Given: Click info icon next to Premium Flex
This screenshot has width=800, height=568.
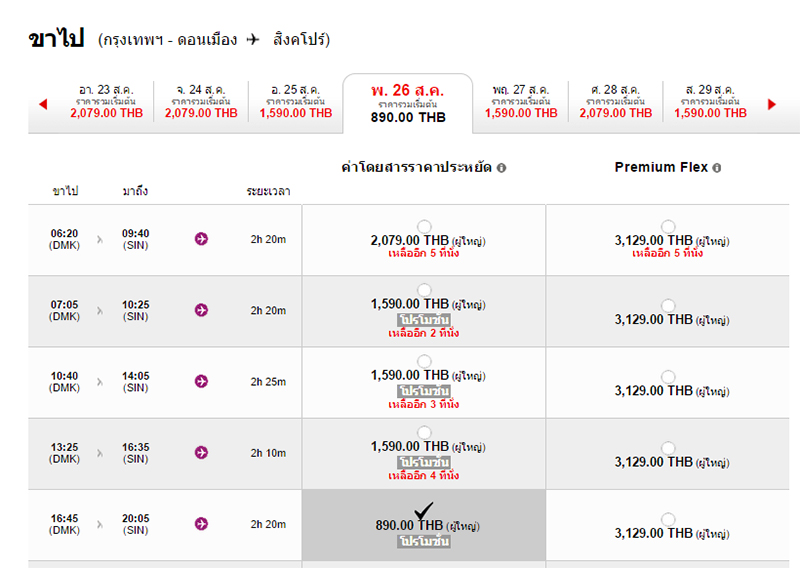Looking at the screenshot, I should (717, 168).
